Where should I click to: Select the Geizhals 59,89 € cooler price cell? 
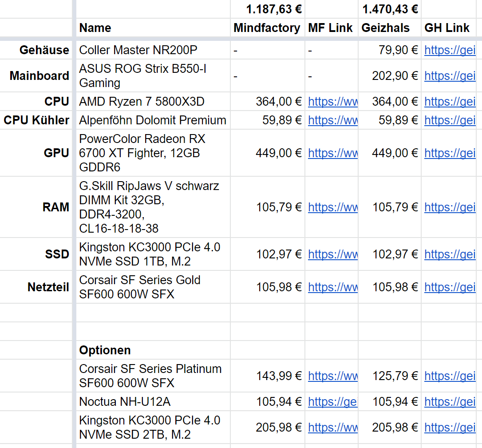tap(390, 120)
